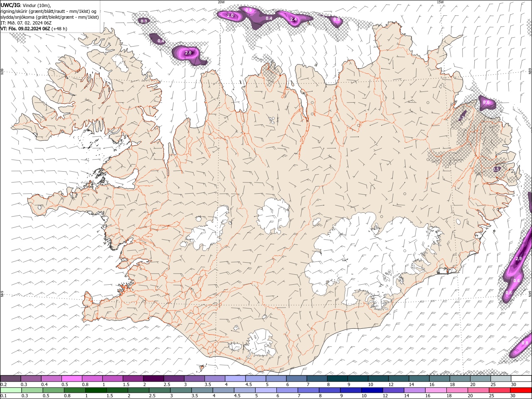Click the 'IT: Mið. 07. 02. 2024 06Z' line
The height and width of the screenshot is (399, 532).
pyautogui.click(x=27, y=23)
